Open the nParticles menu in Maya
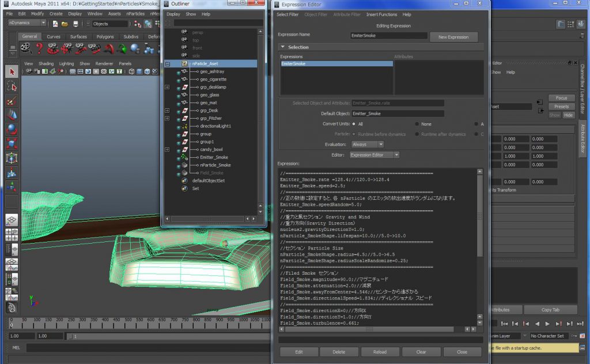 tap(135, 14)
